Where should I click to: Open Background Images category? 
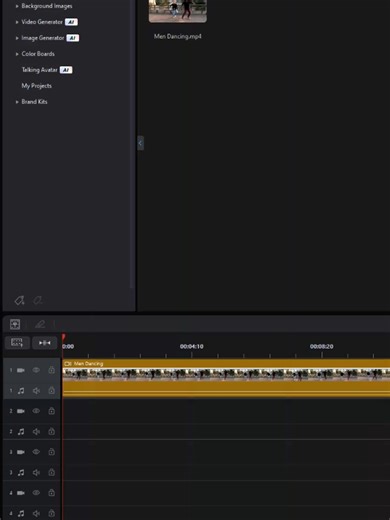[x=47, y=6]
